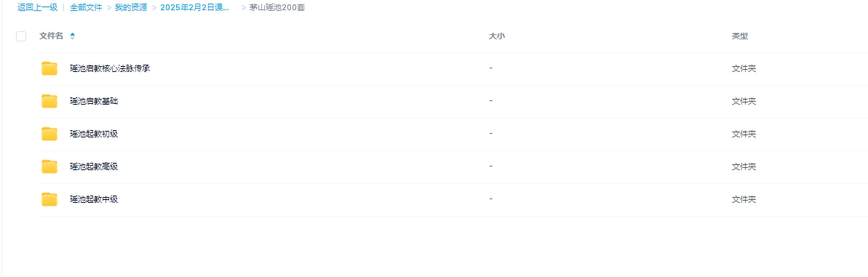Open the 2025年2月2日课... breadcrumb folder
The width and height of the screenshot is (868, 277).
click(x=195, y=8)
